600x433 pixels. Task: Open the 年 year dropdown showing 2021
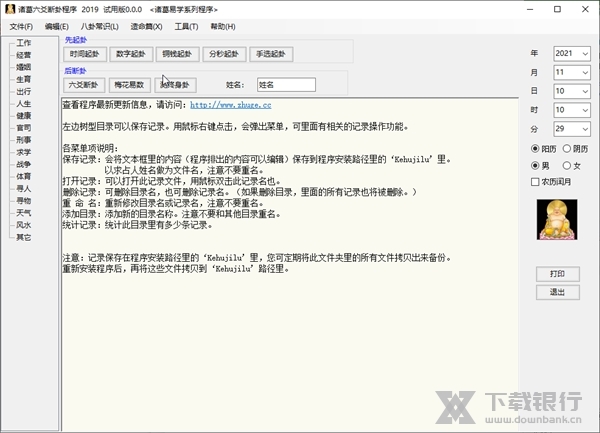coord(572,54)
